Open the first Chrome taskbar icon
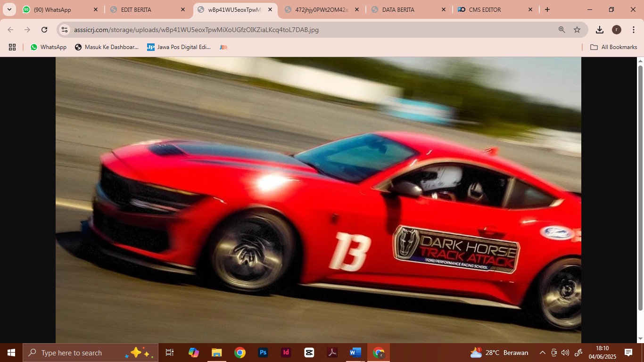This screenshot has height=362, width=644. point(240,353)
